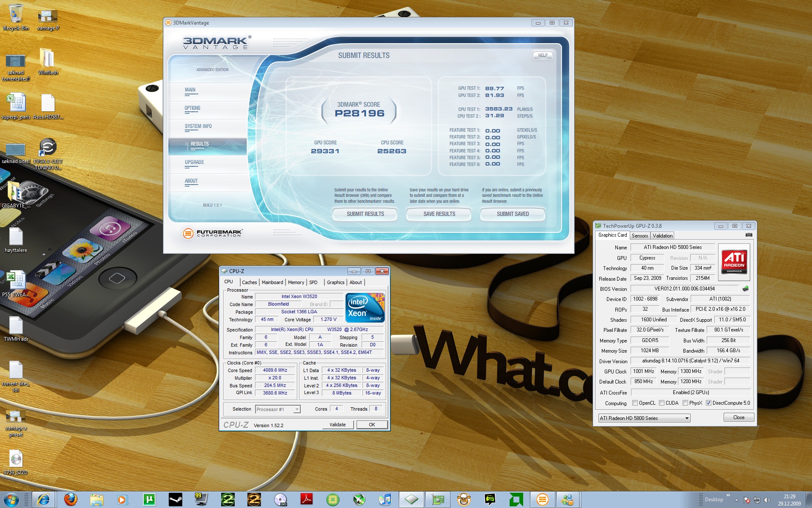Click the volume speaker tray icon
This screenshot has height=508, width=812.
pos(767,500)
